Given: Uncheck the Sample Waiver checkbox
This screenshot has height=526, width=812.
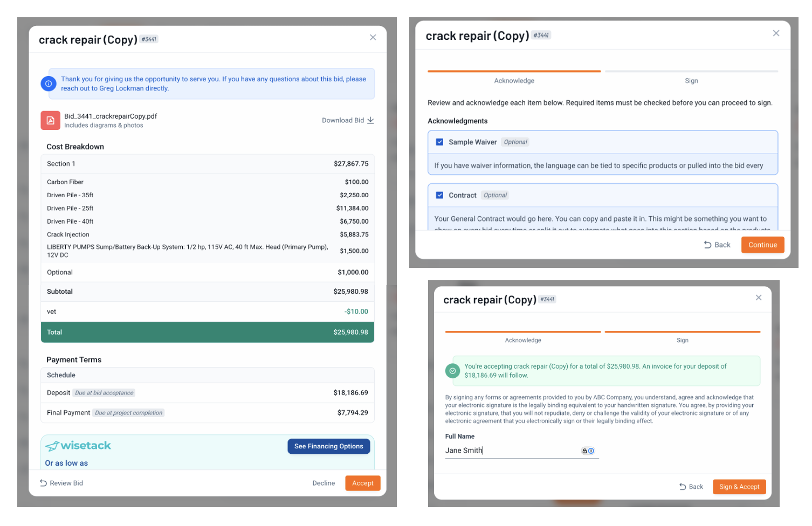Looking at the screenshot, I should (x=439, y=142).
